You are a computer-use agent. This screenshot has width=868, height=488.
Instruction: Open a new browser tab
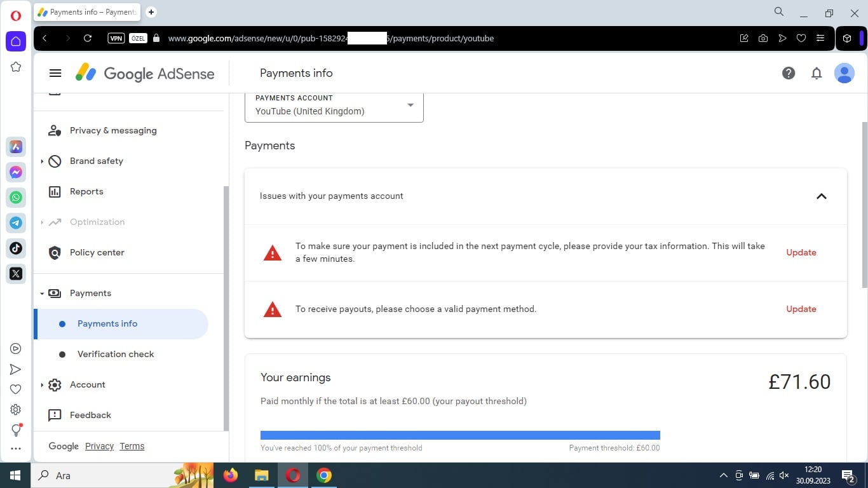coord(151,12)
